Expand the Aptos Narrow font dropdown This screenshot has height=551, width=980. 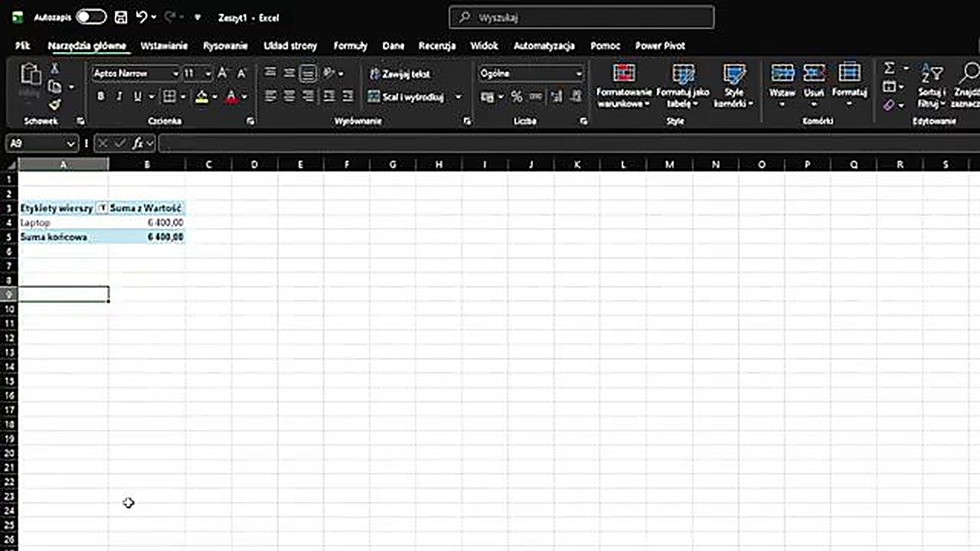click(x=175, y=73)
